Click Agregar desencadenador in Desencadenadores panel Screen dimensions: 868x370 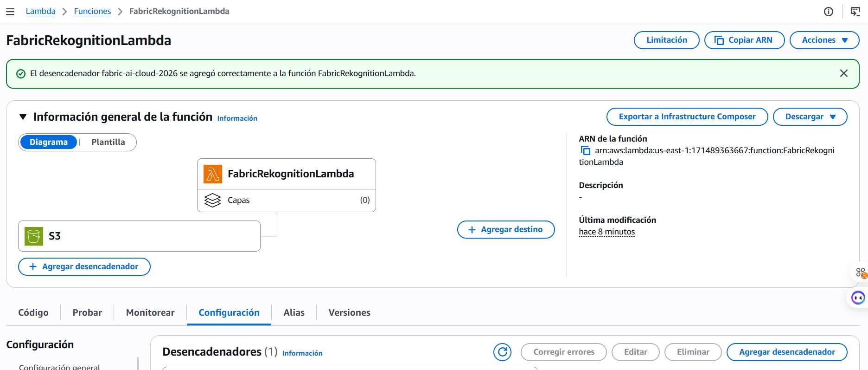[x=787, y=352]
